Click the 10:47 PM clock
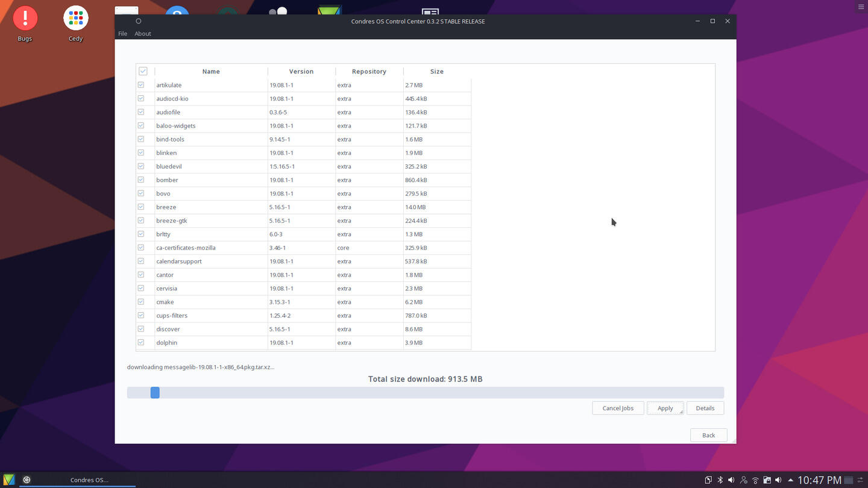The width and height of the screenshot is (868, 488). (x=819, y=480)
